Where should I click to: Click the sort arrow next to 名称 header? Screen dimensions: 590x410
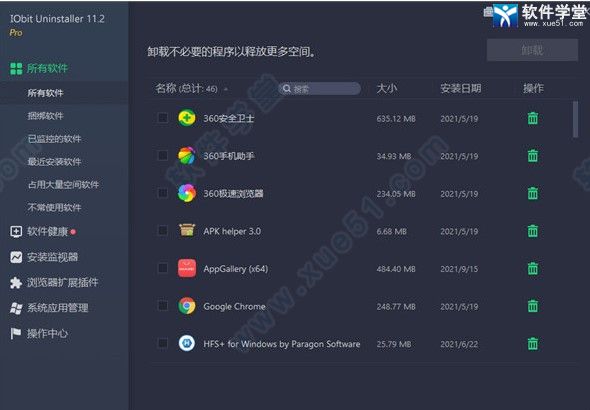[x=226, y=89]
